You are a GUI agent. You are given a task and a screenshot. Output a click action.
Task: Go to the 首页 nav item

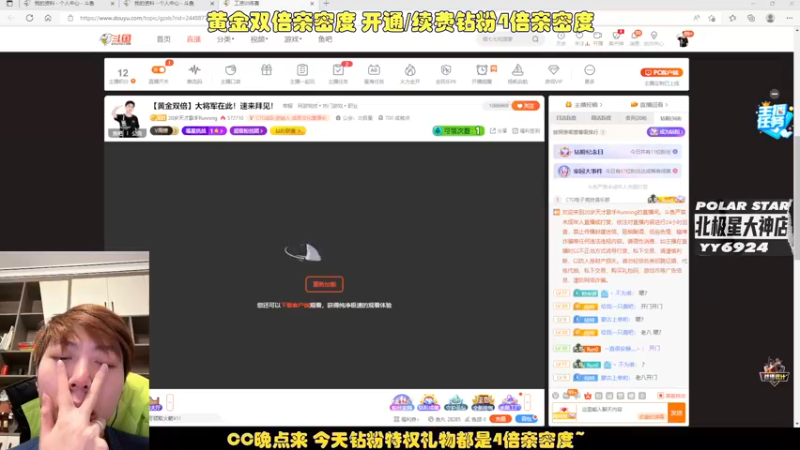pyautogui.click(x=163, y=39)
